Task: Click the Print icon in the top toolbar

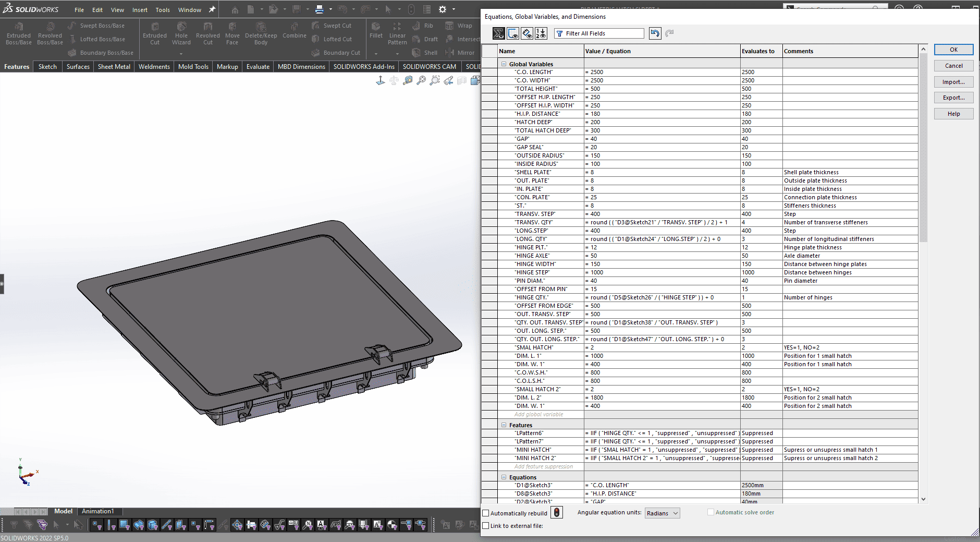Action: [320, 9]
